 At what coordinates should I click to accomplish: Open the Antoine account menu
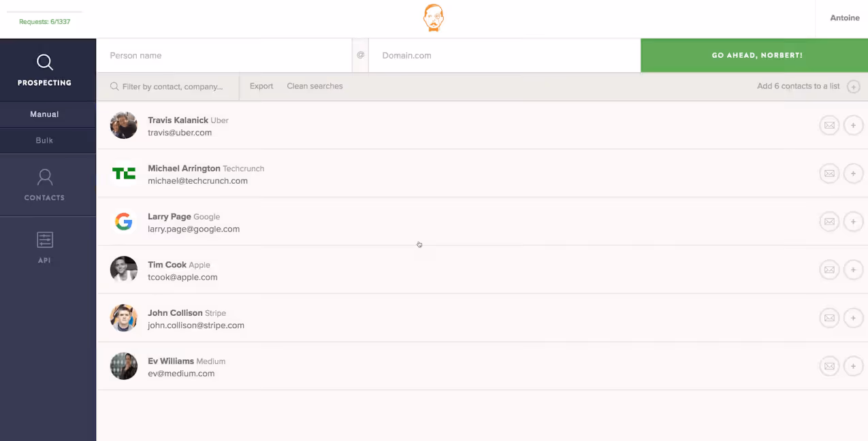844,18
